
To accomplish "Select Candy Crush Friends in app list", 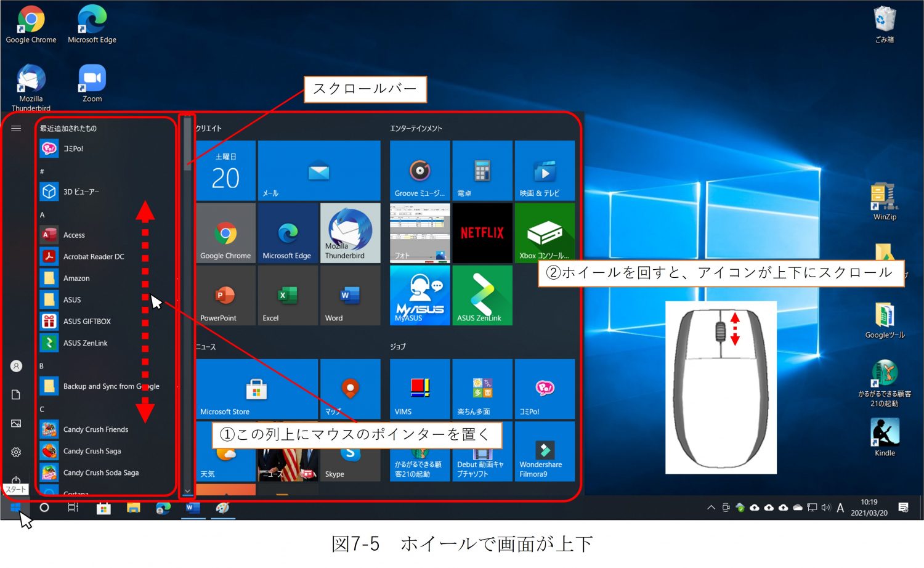I will click(x=107, y=429).
